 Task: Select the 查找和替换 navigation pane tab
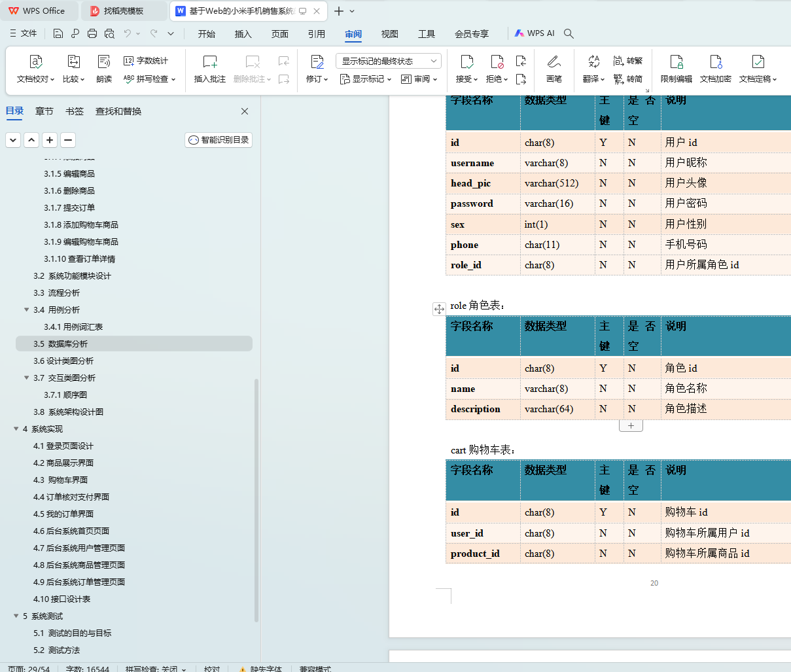point(118,111)
